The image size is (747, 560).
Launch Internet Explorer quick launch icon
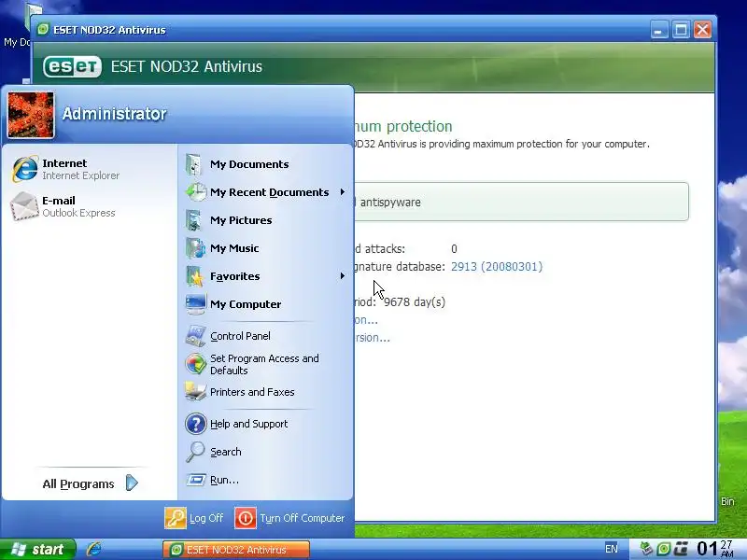click(94, 550)
